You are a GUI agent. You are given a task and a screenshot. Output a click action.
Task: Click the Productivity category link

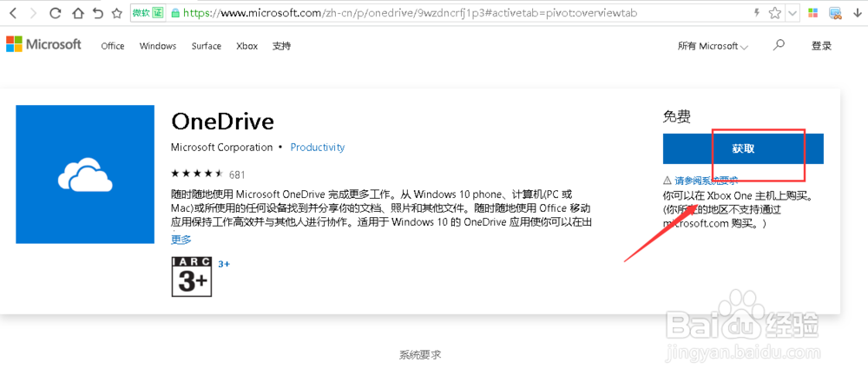coord(317,148)
